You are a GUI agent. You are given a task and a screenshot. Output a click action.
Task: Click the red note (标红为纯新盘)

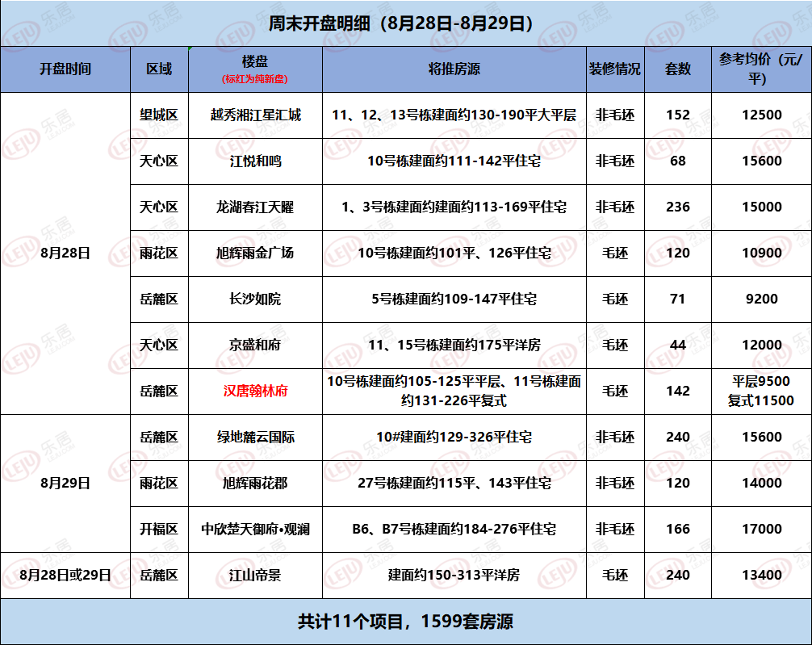pyautogui.click(x=255, y=79)
